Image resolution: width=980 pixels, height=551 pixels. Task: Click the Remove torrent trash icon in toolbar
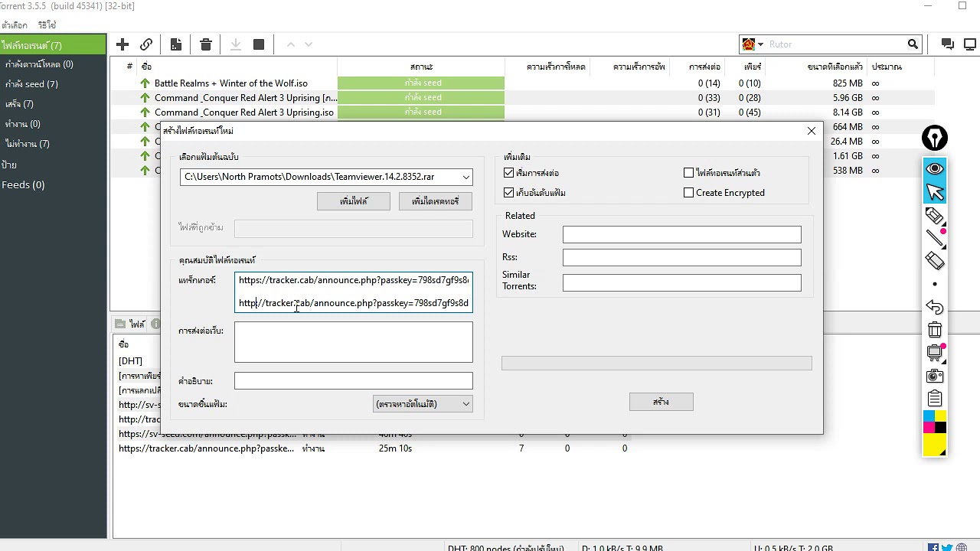pyautogui.click(x=206, y=44)
